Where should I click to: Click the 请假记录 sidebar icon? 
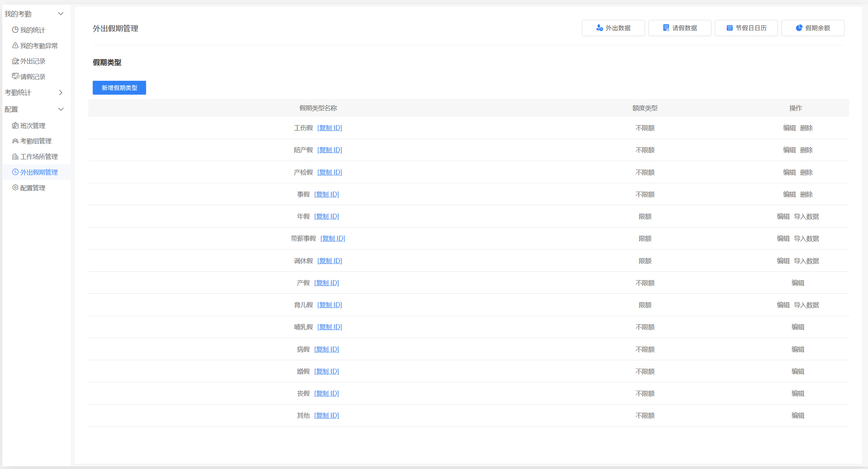(x=15, y=76)
